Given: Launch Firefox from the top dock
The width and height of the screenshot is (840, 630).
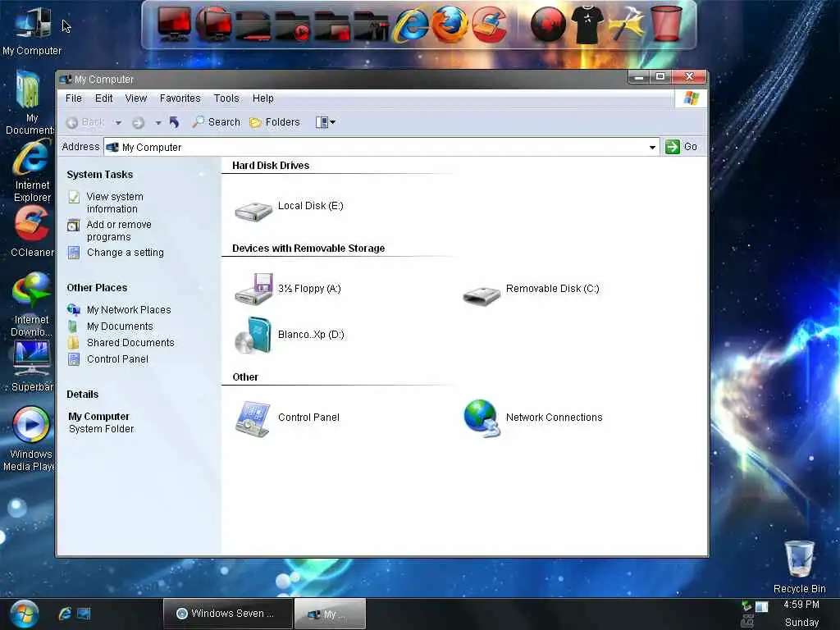Looking at the screenshot, I should point(449,24).
